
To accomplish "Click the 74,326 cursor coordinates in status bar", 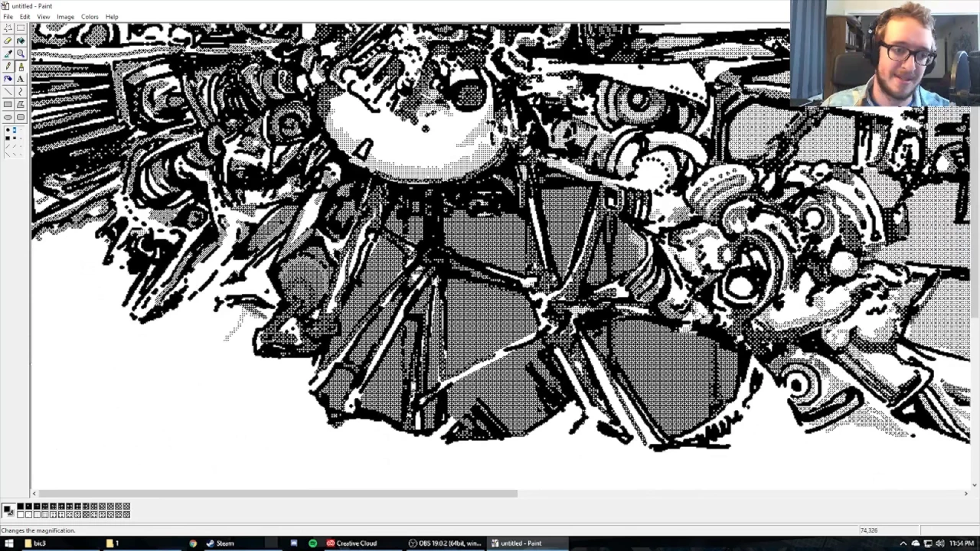I will [869, 530].
